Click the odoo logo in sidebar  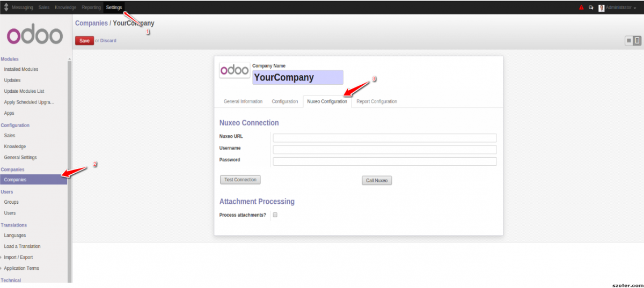coord(35,35)
